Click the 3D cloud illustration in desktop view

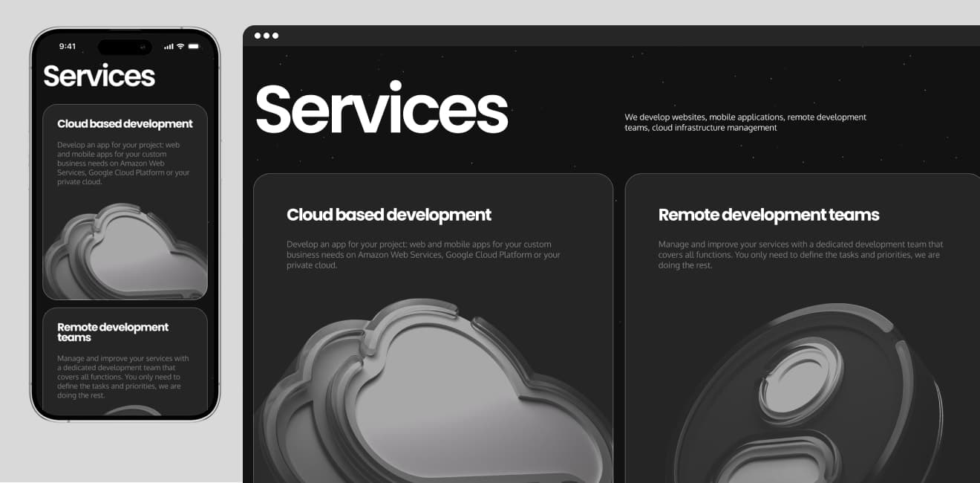(x=438, y=394)
